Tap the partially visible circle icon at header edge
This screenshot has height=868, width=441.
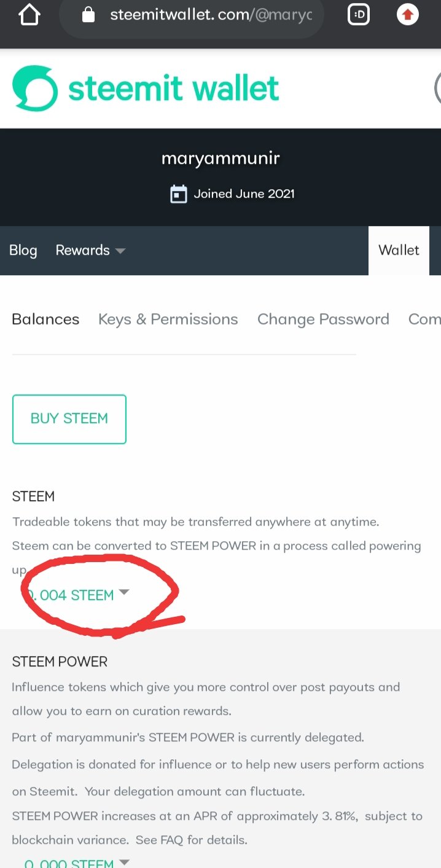[437, 89]
